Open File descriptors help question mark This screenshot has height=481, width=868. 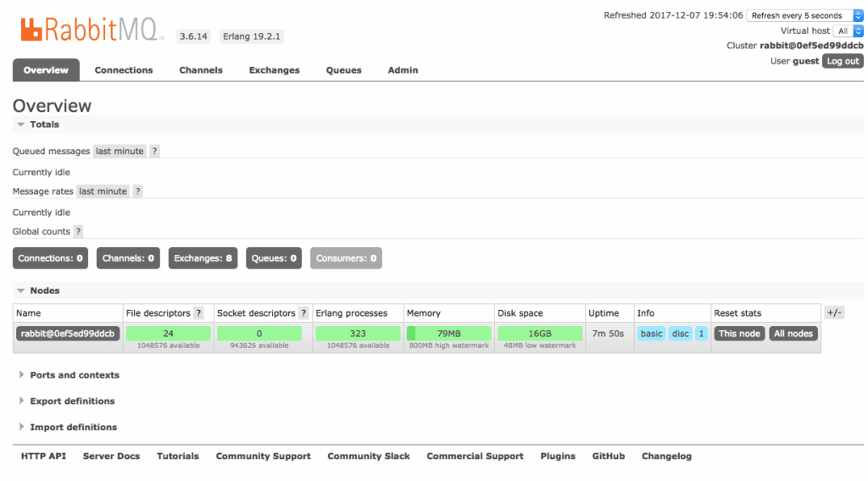(x=198, y=313)
